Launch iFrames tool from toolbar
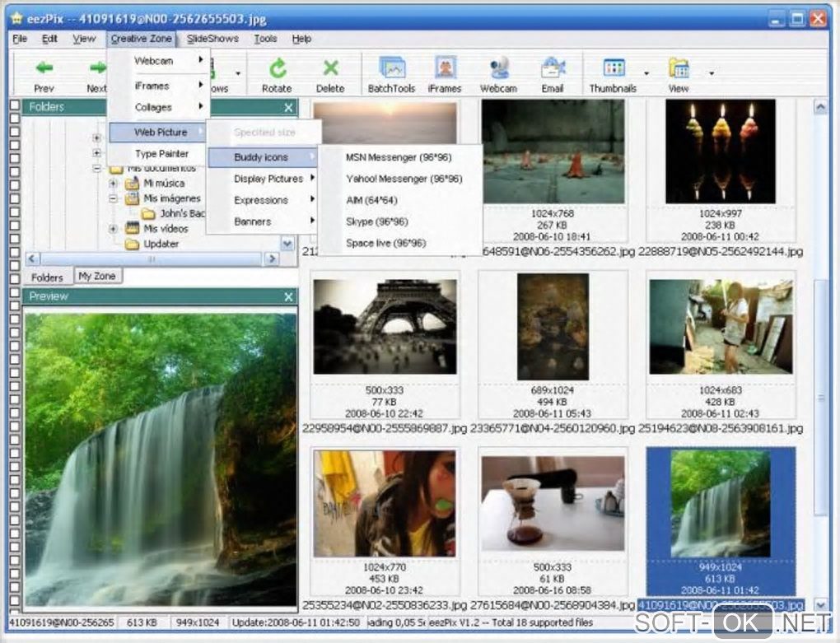The image size is (840, 643). 445,68
